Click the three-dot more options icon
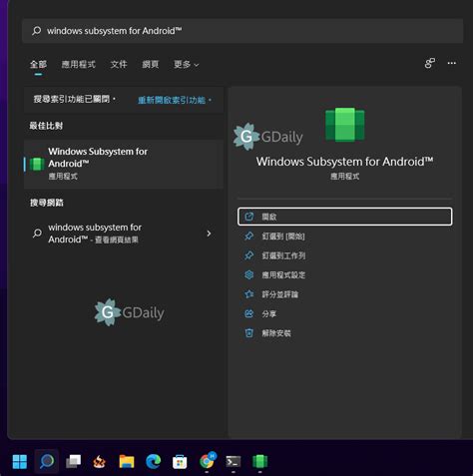The width and height of the screenshot is (473, 476). click(x=452, y=63)
